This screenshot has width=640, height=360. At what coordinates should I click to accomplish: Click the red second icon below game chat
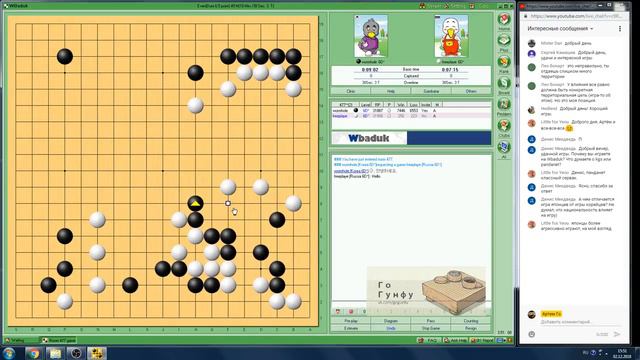tap(351, 311)
